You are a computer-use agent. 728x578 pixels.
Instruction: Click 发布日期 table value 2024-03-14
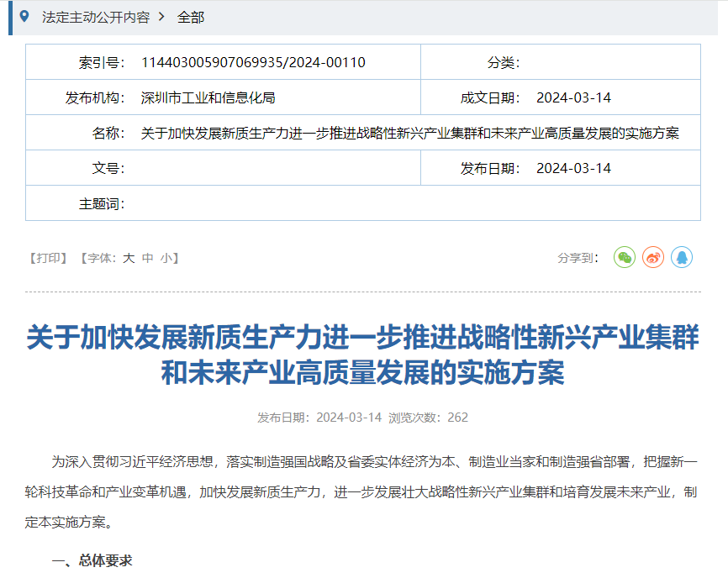tap(573, 168)
